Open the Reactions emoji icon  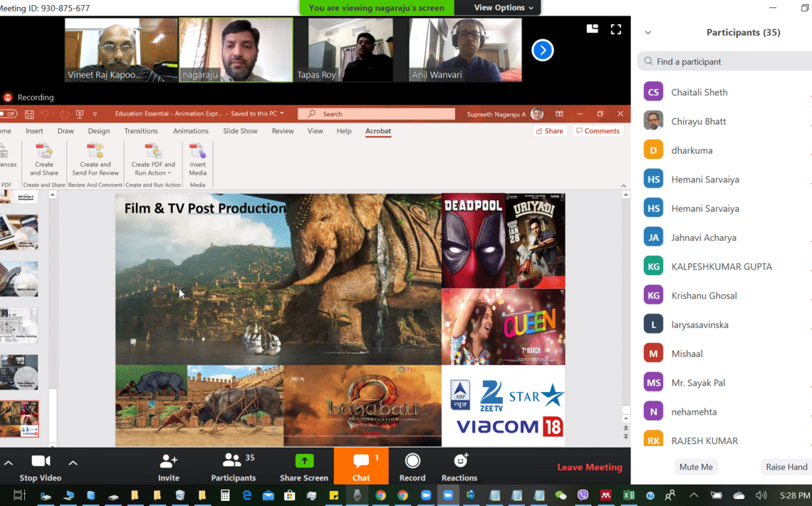point(459,461)
